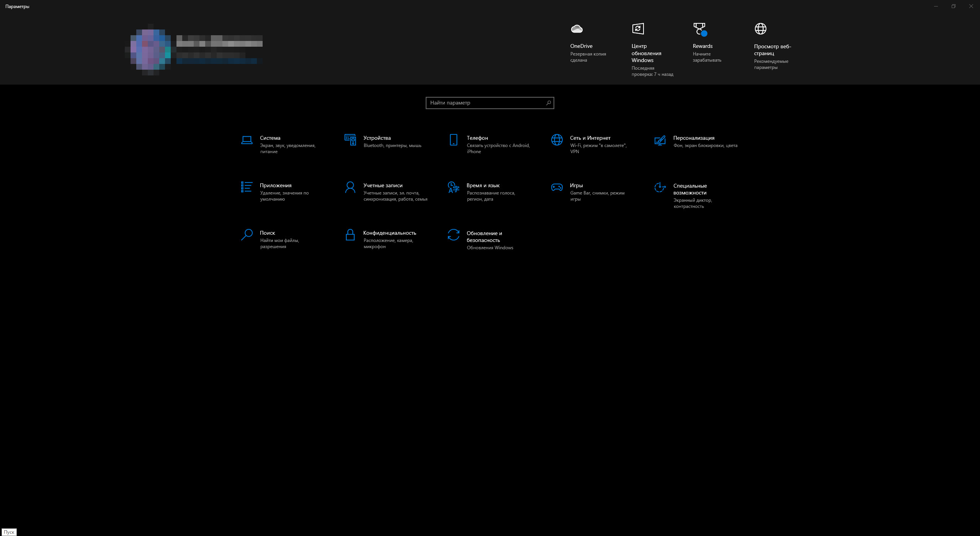The height and width of the screenshot is (536, 980).
Task: Click the Конфиденциальность lock icon
Action: [350, 235]
